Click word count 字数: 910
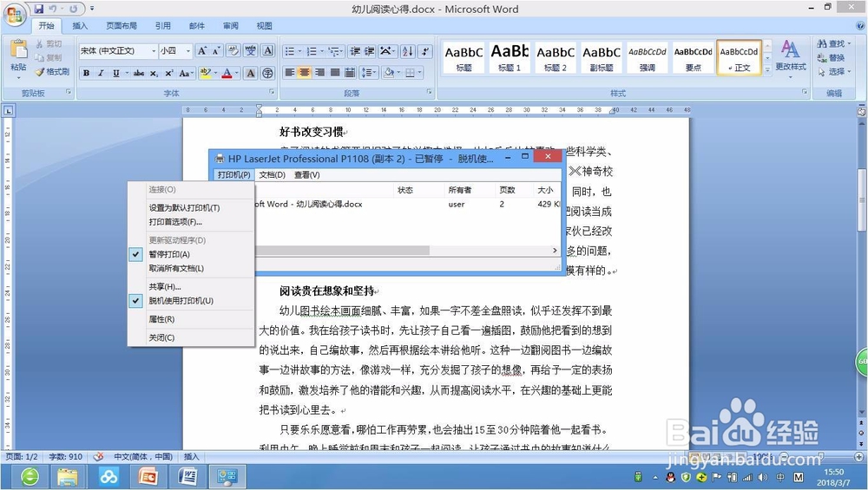868x490 pixels. pyautogui.click(x=65, y=457)
